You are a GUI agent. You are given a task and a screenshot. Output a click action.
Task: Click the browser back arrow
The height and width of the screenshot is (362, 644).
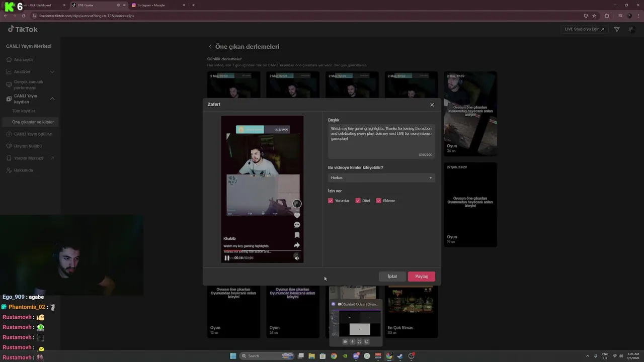pos(6,16)
